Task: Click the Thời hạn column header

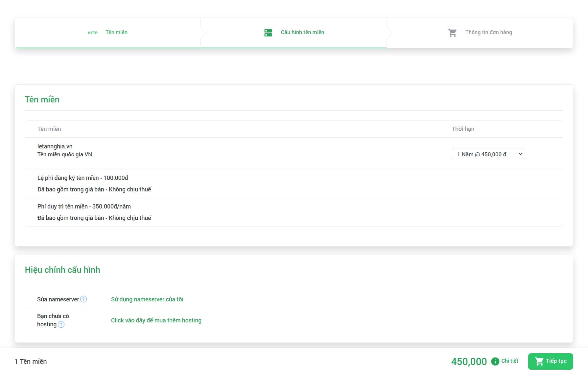Action: click(x=463, y=129)
